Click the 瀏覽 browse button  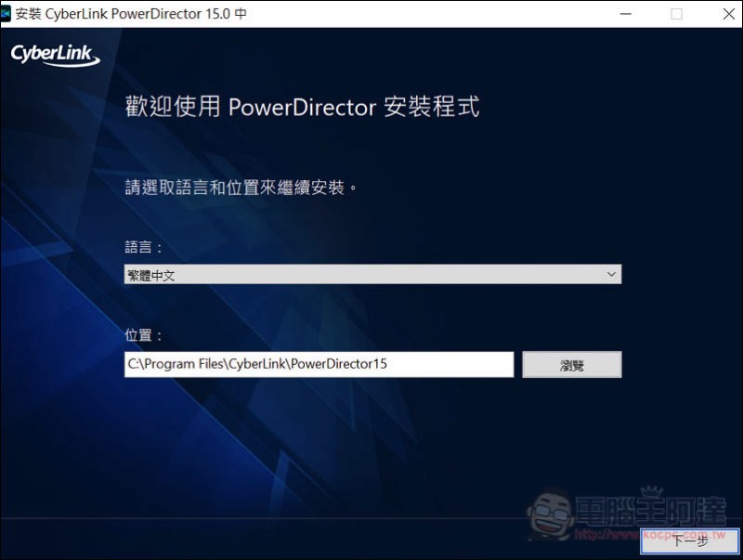572,365
